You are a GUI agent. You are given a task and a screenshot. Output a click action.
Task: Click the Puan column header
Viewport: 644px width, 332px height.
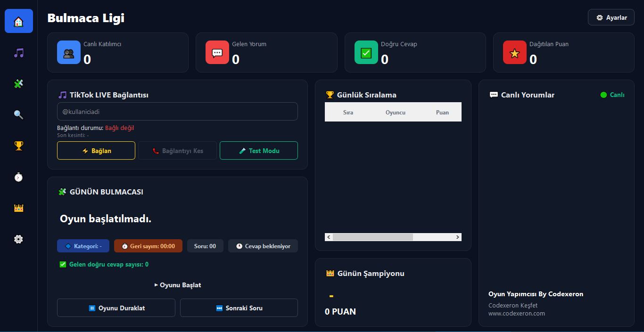[442, 112]
